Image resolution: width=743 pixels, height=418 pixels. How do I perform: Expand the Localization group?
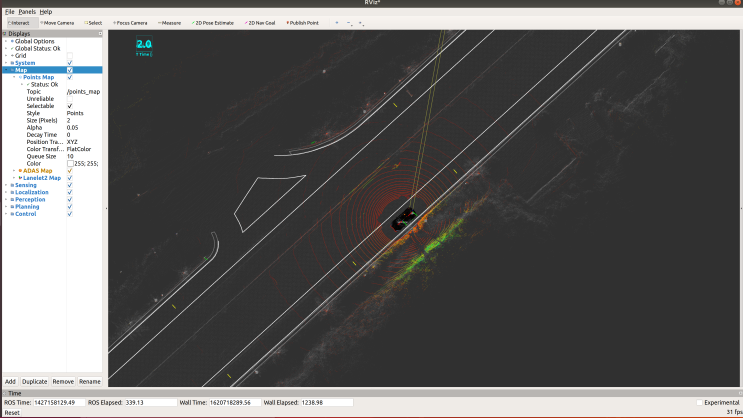6,192
